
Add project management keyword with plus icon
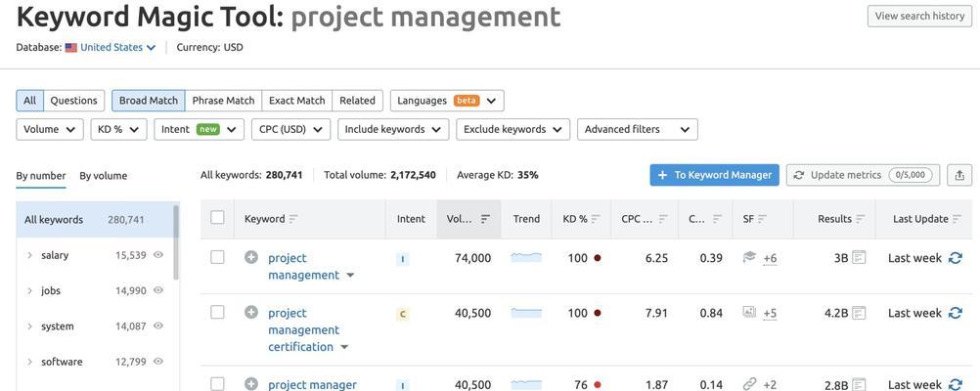point(251,257)
